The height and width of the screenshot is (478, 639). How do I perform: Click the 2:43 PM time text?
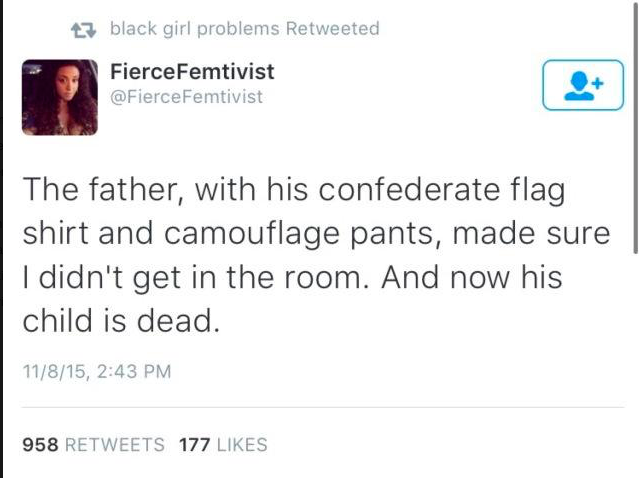(136, 372)
